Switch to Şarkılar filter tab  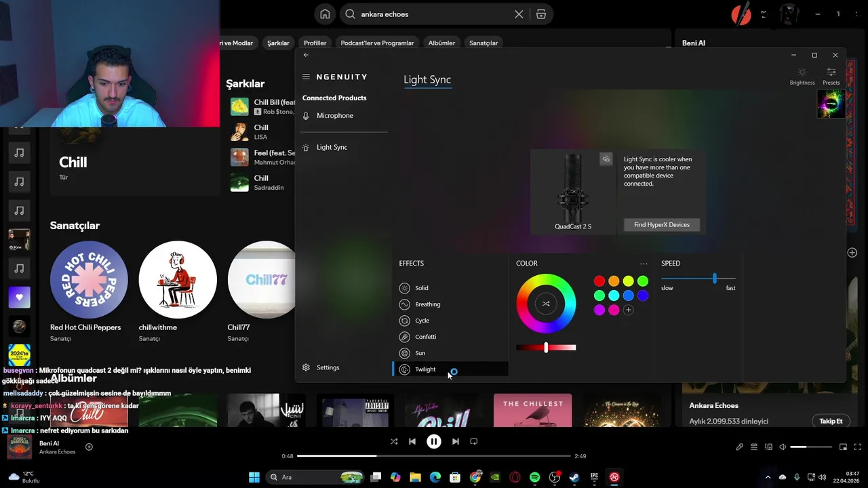click(278, 43)
